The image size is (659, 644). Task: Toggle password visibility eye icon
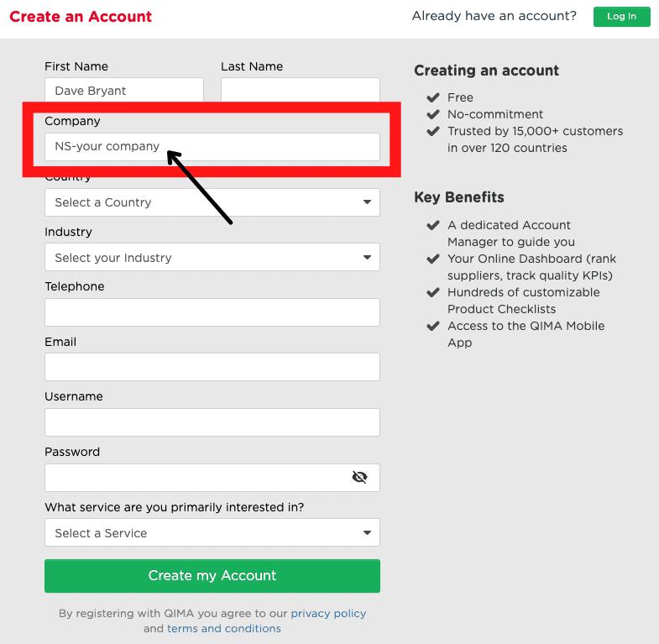pos(359,477)
